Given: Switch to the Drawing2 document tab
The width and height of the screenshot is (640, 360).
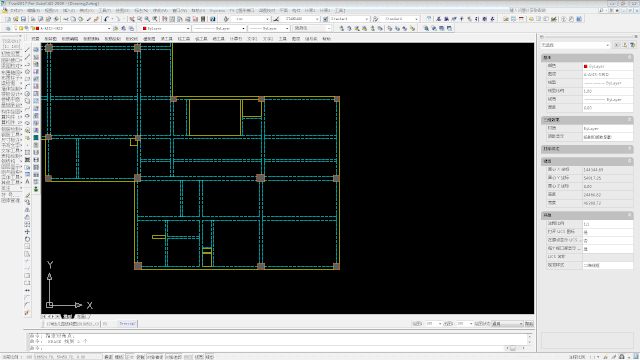Looking at the screenshot, I should click(x=127, y=324).
